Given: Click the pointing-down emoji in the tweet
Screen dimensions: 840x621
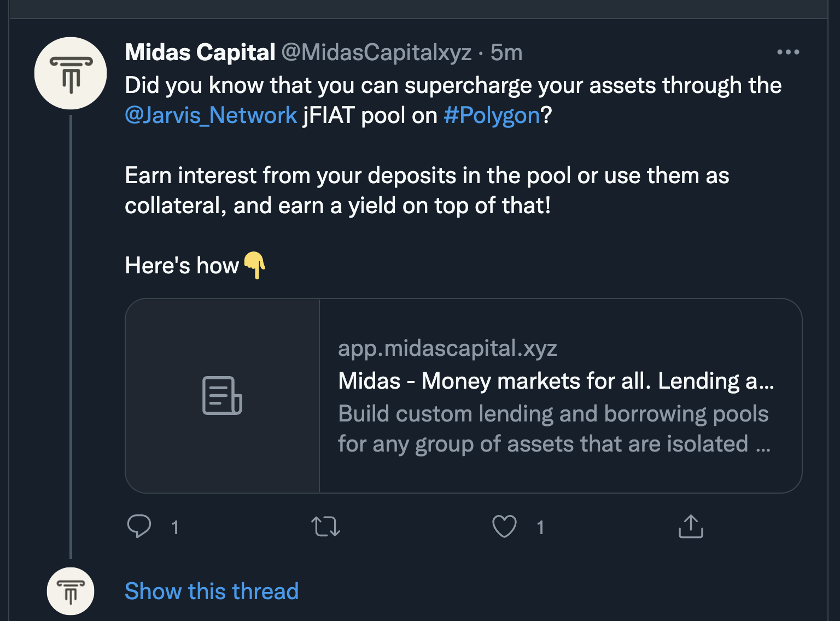Looking at the screenshot, I should (x=255, y=266).
